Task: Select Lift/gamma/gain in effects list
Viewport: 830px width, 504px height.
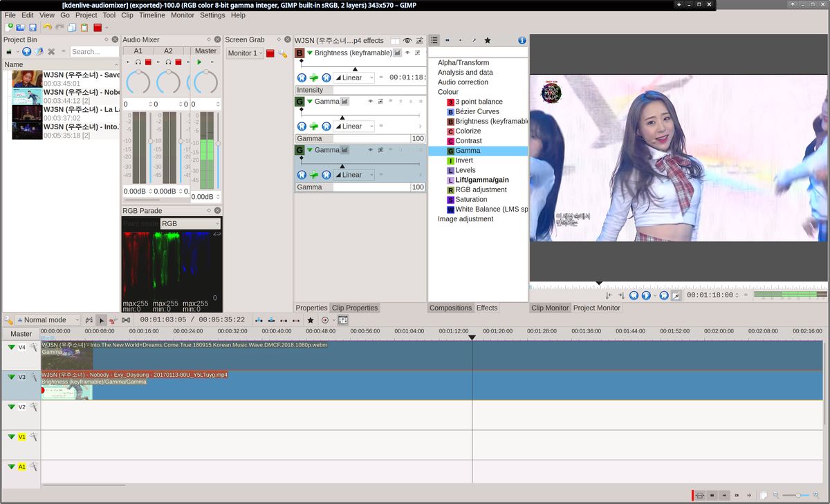Action: tap(482, 180)
